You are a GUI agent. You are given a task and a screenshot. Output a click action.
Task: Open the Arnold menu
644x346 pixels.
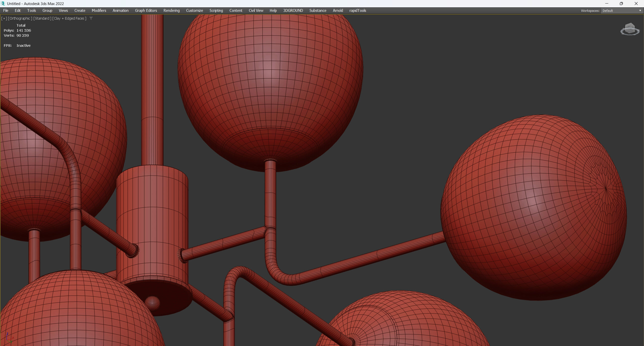[338, 11]
